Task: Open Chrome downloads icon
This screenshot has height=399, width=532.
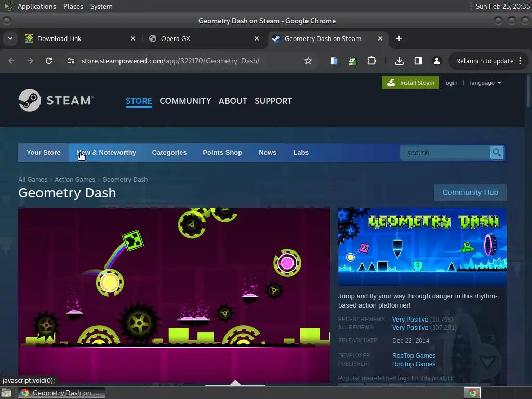Action: pos(400,61)
